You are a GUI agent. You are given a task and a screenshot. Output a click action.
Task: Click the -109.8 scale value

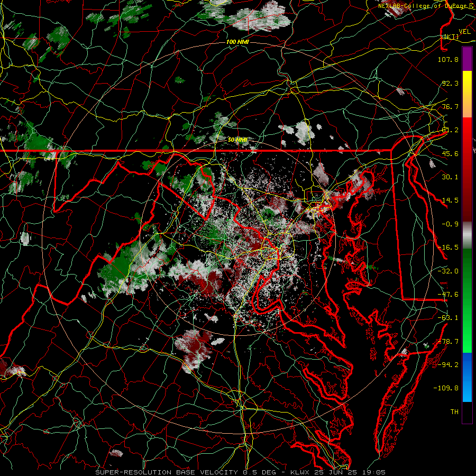tap(446, 388)
